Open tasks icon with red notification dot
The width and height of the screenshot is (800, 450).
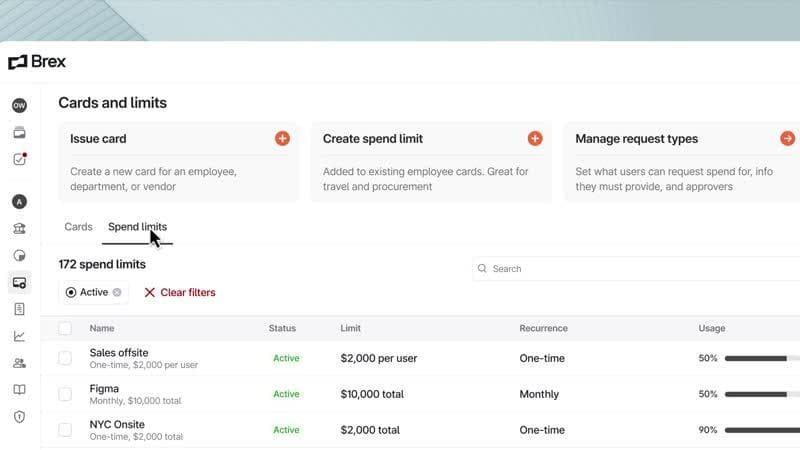(x=19, y=159)
